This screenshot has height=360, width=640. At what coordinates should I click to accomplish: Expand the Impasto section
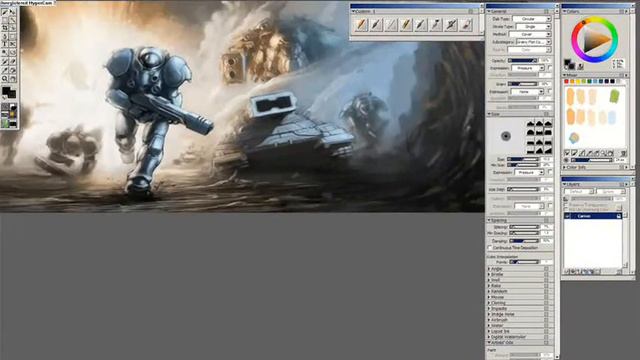[489, 309]
